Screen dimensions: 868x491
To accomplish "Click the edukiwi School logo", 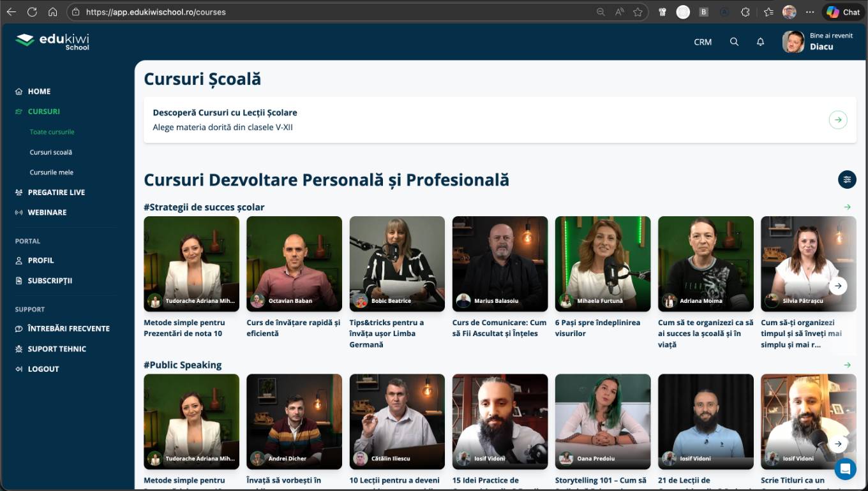I will 52,41.
